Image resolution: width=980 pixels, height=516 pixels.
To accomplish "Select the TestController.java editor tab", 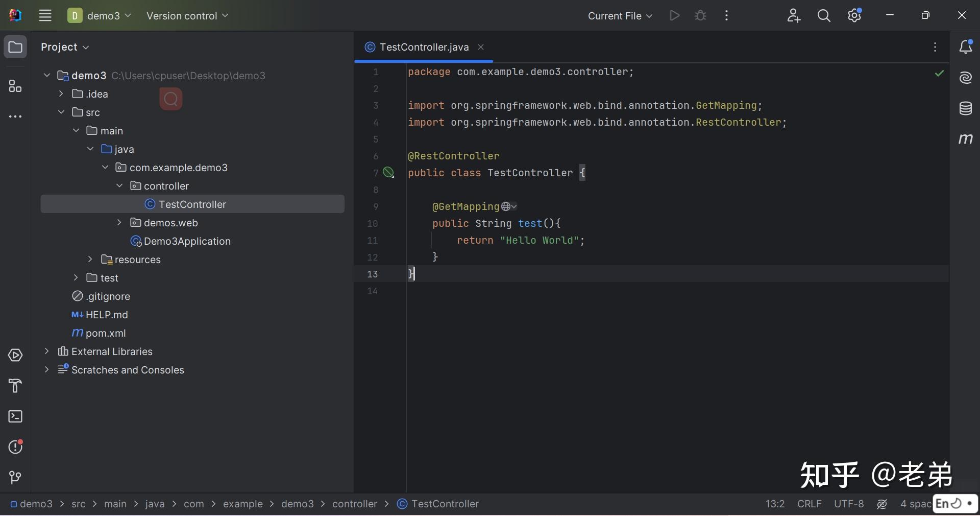I will (x=424, y=47).
